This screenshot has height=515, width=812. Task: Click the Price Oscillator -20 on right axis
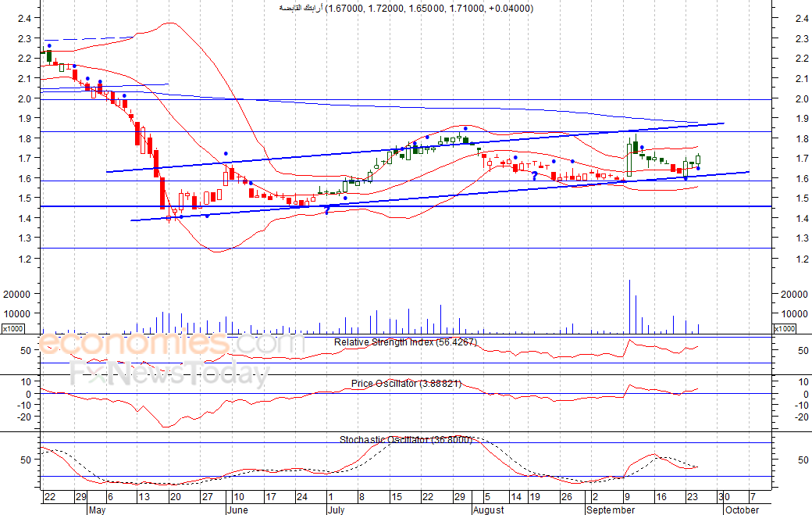pos(802,417)
